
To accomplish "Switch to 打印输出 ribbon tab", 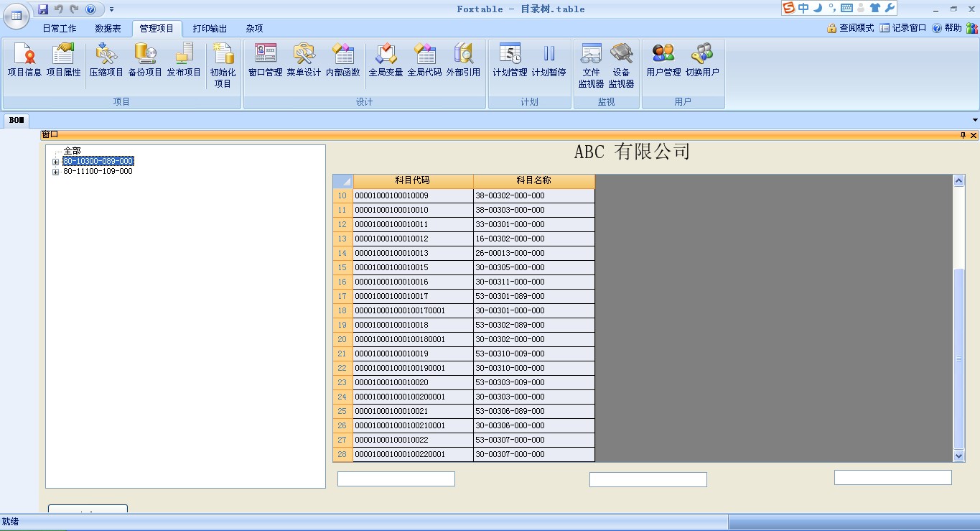I will click(210, 29).
